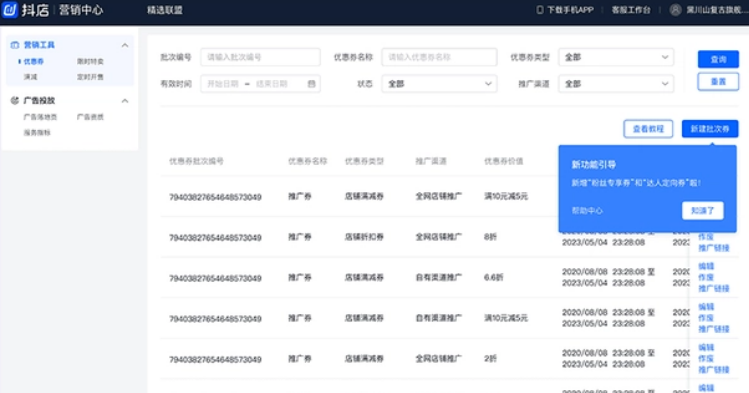Viewport: 749px width, 393px height.
Task: Click 作废 in the 6.6折 row
Action: 706,277
